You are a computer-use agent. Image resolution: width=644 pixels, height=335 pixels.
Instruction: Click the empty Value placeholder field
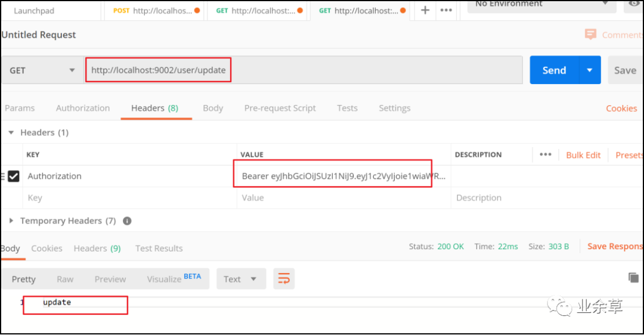click(x=343, y=198)
